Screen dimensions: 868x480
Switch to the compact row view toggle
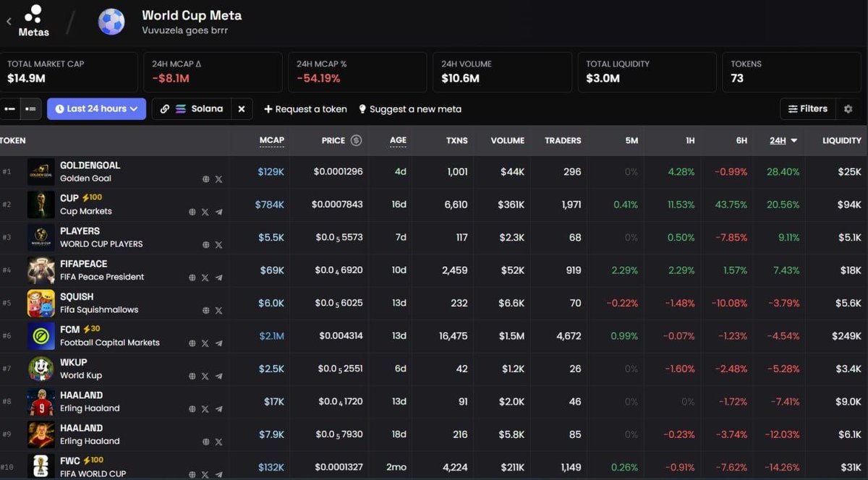click(9, 109)
